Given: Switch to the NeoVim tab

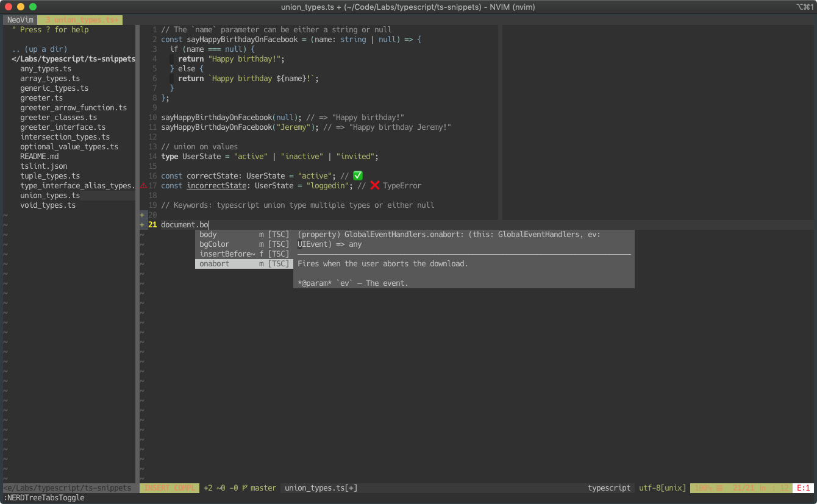Looking at the screenshot, I should coord(20,20).
